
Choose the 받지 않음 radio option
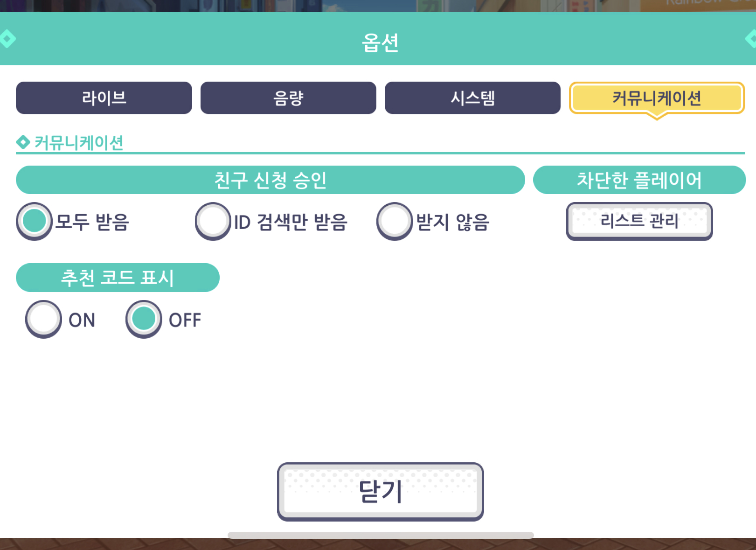395,221
